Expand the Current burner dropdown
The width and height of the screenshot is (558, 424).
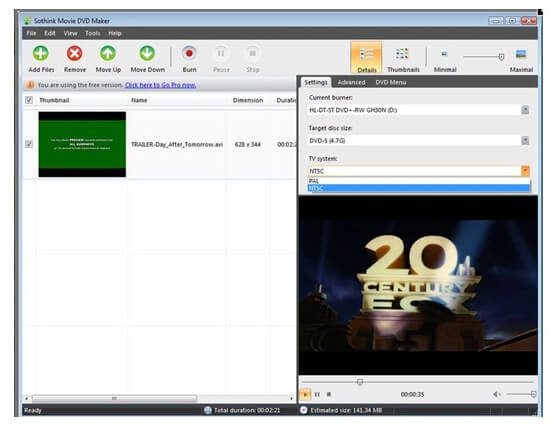point(525,110)
